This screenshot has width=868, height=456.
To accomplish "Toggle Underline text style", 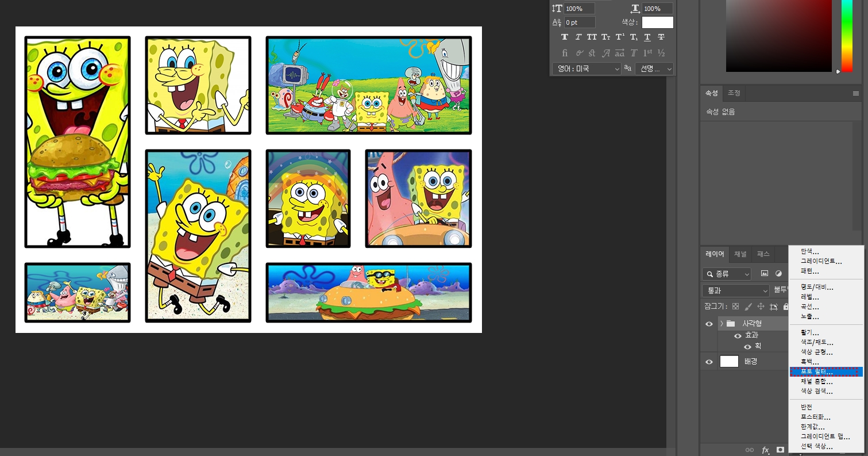I will pos(647,37).
